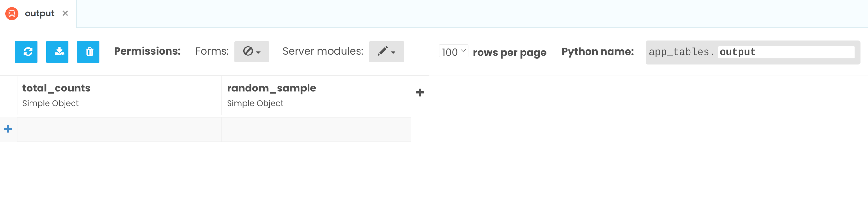The height and width of the screenshot is (222, 868).
Task: Open the Server modules permission dropdown
Action: pyautogui.click(x=386, y=52)
